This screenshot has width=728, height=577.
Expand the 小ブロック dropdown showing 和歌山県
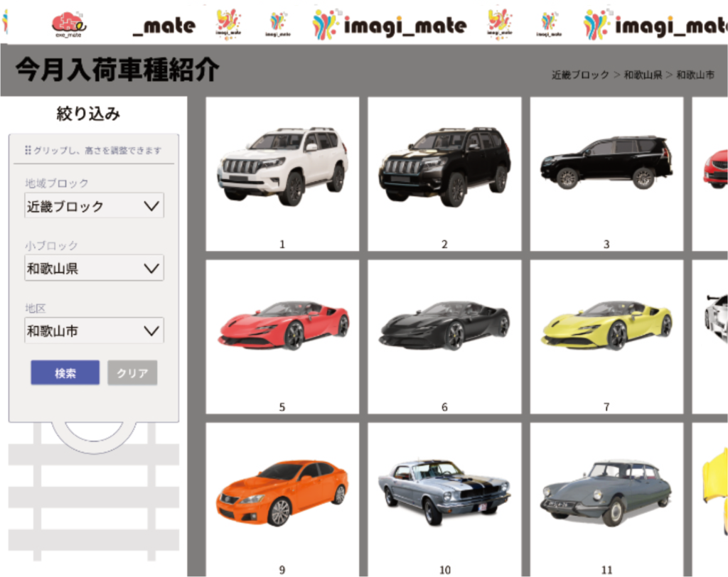pyautogui.click(x=94, y=268)
